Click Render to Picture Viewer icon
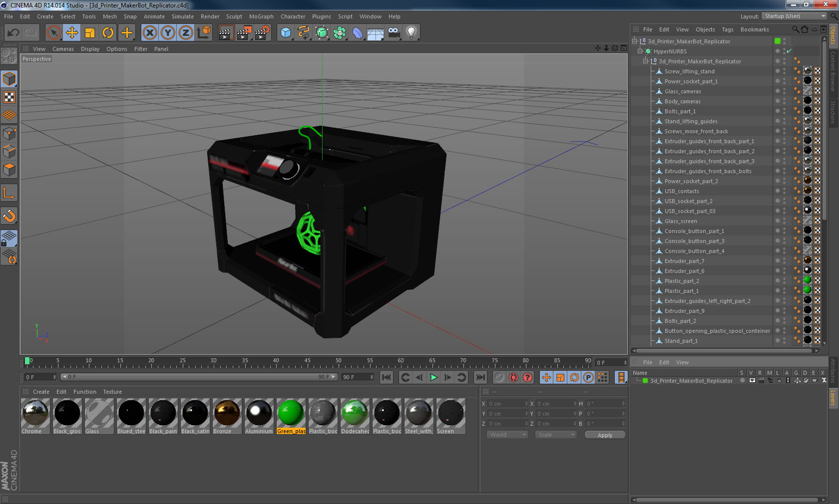 pyautogui.click(x=244, y=33)
